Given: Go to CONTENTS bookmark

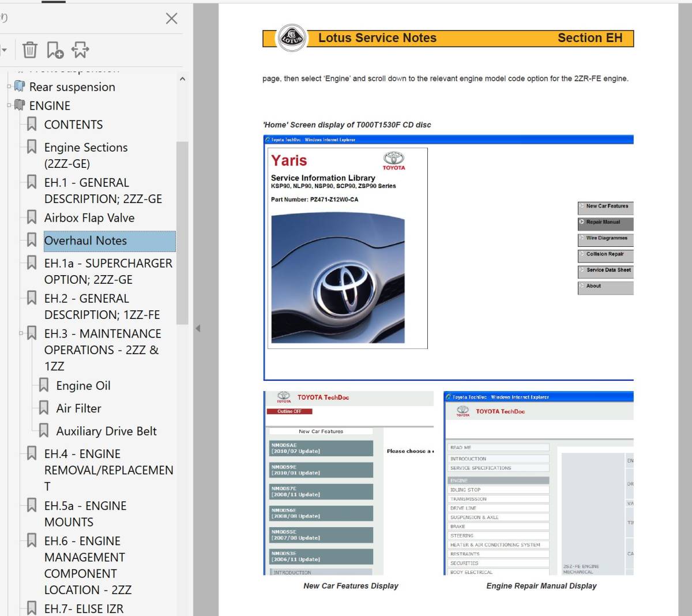Looking at the screenshot, I should (73, 125).
